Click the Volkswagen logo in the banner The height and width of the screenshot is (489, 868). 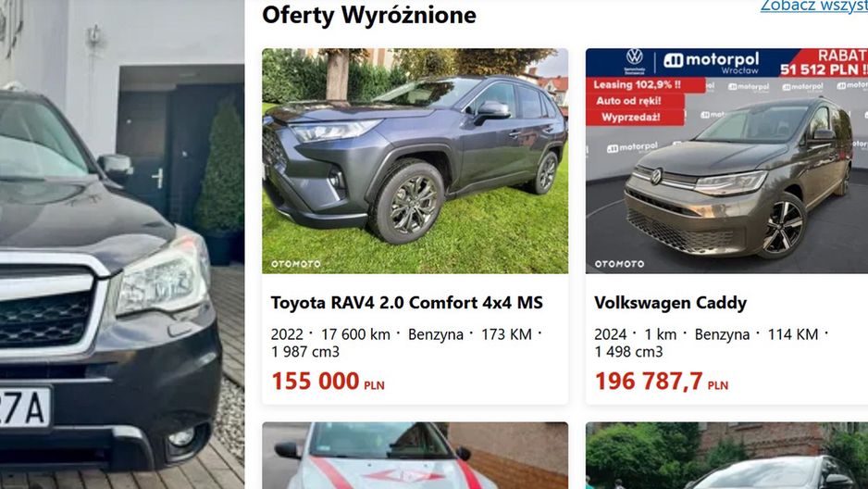(635, 60)
